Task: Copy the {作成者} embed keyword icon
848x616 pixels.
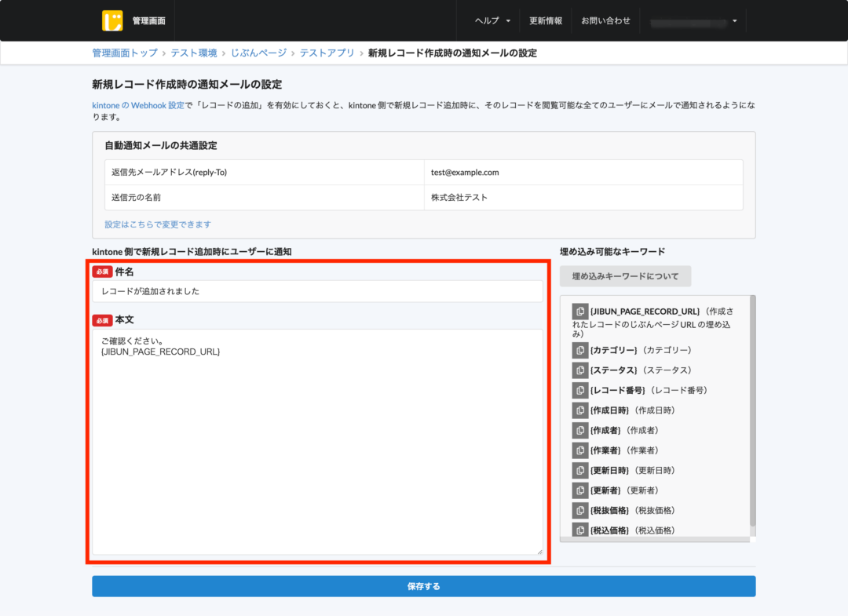Action: pos(579,430)
